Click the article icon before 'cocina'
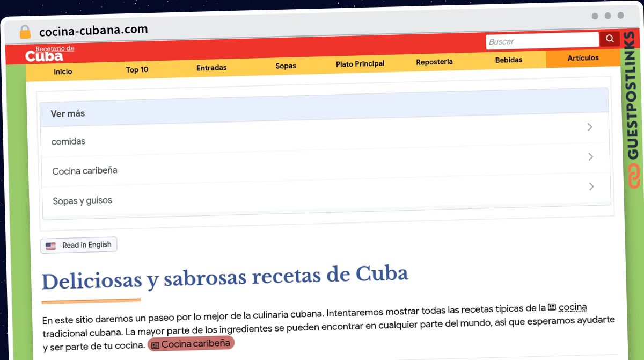The width and height of the screenshot is (644, 360). (552, 307)
